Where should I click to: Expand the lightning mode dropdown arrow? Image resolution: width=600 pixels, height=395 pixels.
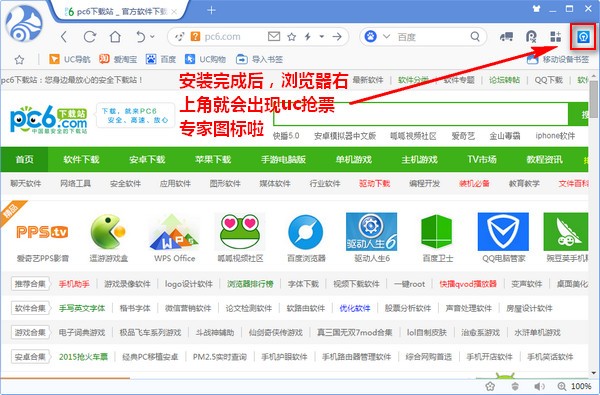(321, 37)
